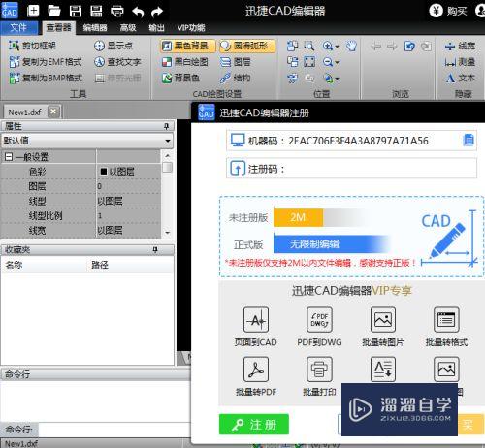485x448 pixels.
Task: Toggle 线宽 display
Action: [x=460, y=46]
